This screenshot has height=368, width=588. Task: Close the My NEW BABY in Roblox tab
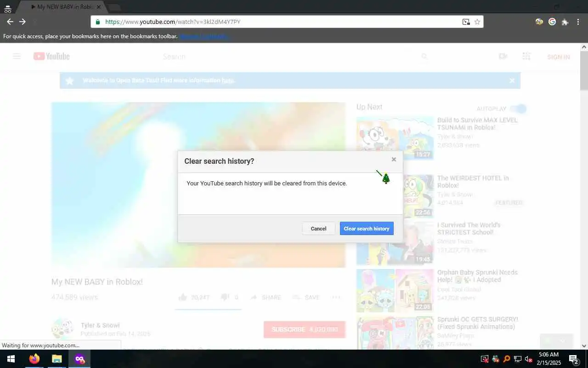pos(99,7)
